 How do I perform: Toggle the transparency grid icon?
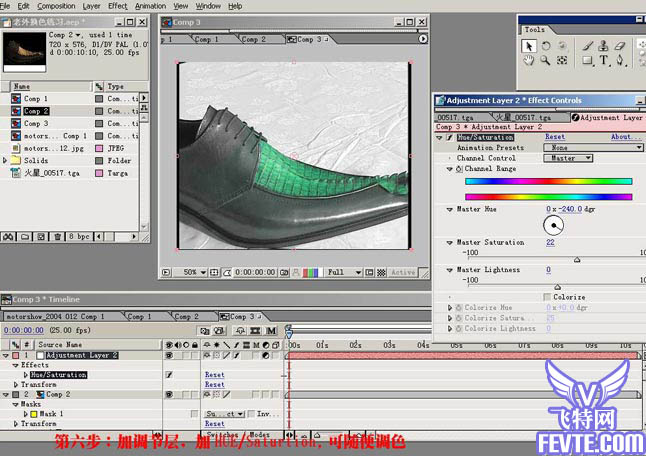(x=382, y=272)
